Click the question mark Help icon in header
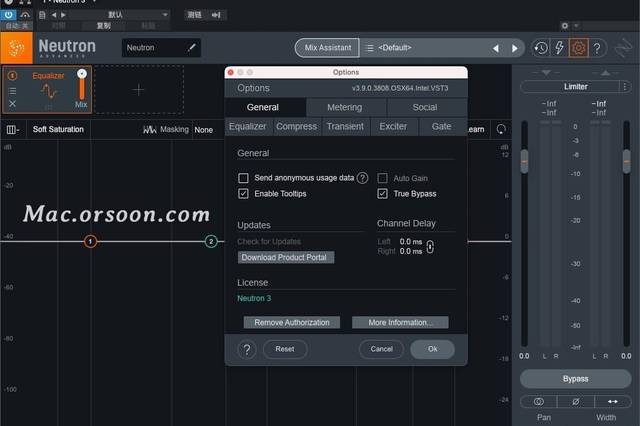The width and height of the screenshot is (640, 426). (597, 48)
